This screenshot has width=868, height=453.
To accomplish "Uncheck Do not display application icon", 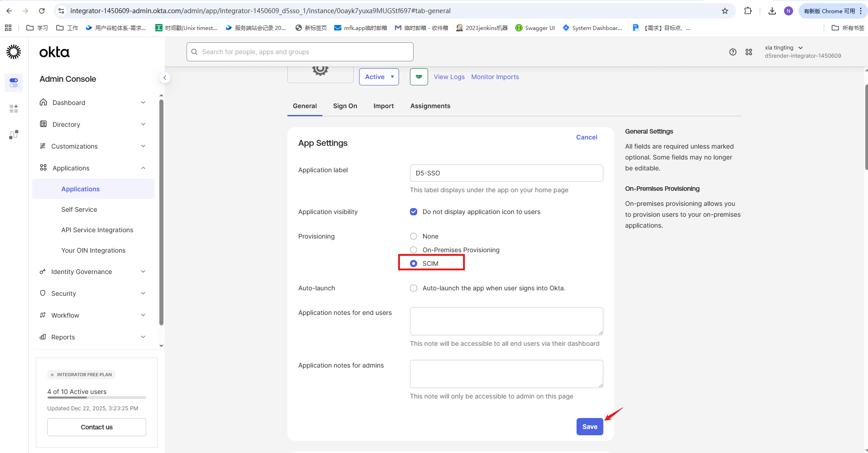I will (x=414, y=212).
